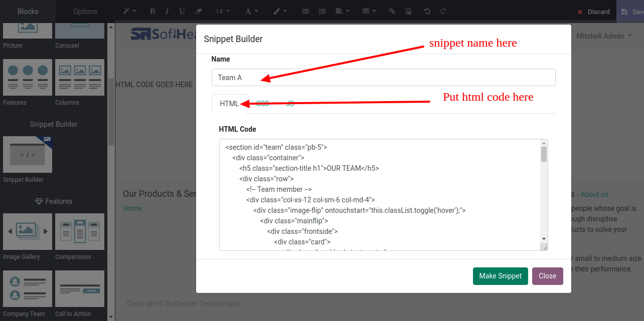The height and width of the screenshot is (321, 644).
Task: Open the paintbrush highlight dropdown
Action: (x=280, y=11)
